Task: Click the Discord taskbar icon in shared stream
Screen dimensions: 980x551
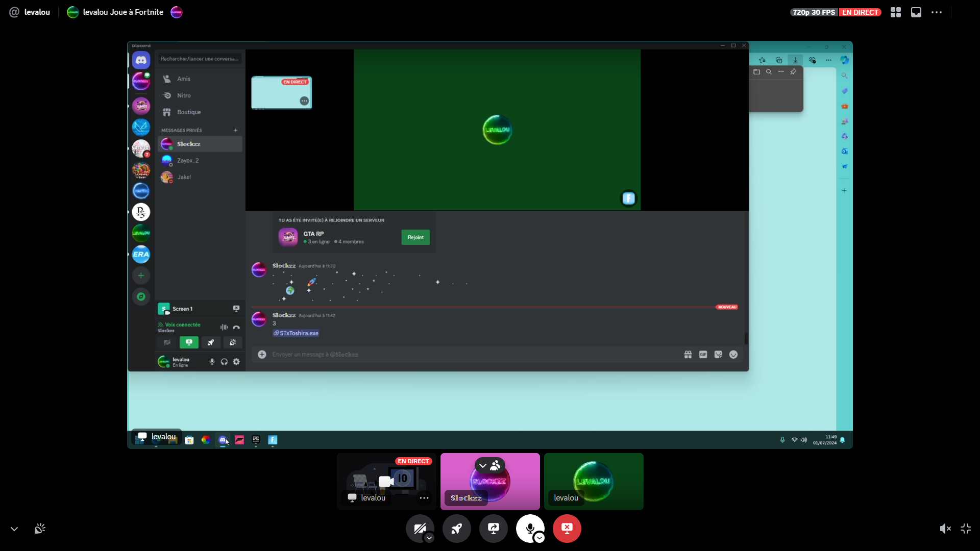Action: [x=223, y=440]
